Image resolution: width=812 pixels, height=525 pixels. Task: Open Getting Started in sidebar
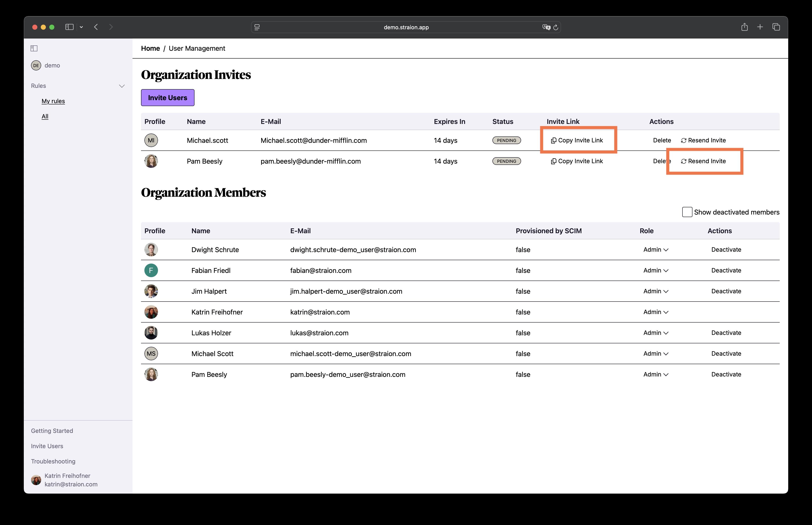coord(52,431)
